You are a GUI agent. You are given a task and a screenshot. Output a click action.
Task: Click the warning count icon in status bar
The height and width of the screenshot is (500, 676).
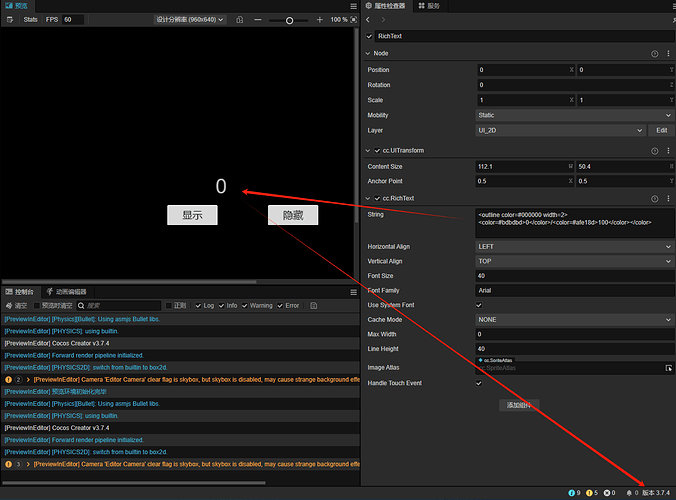coord(589,493)
